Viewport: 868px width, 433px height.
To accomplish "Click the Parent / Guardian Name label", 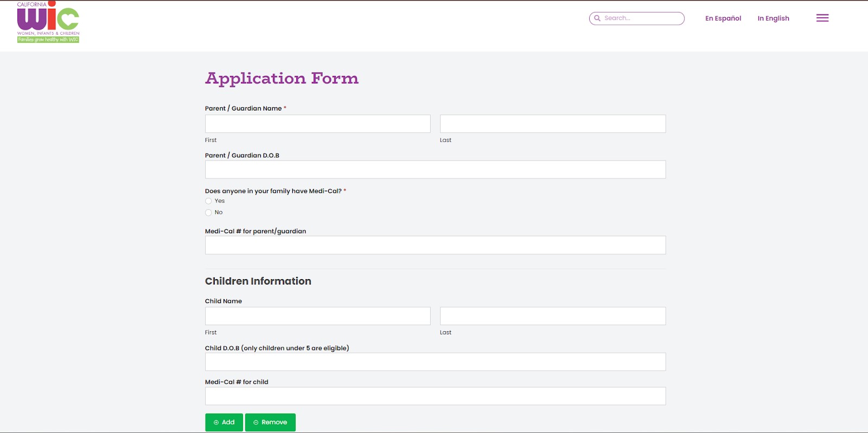I will (244, 108).
